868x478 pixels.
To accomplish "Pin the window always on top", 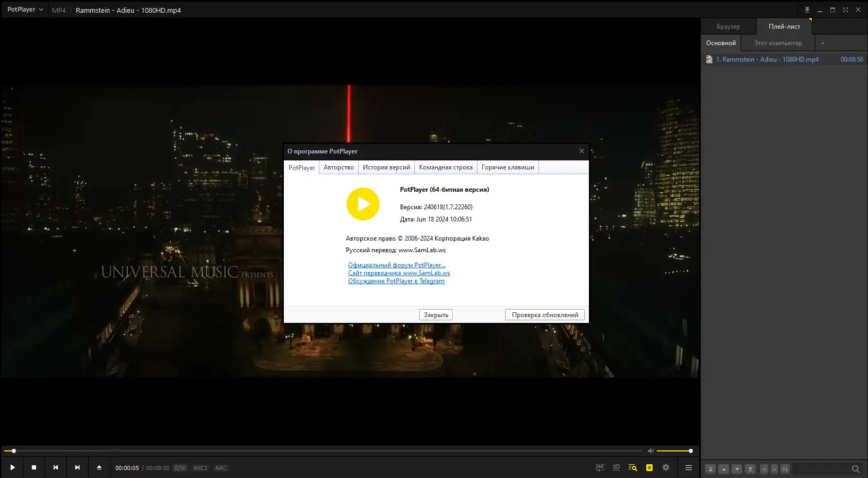I will point(807,10).
